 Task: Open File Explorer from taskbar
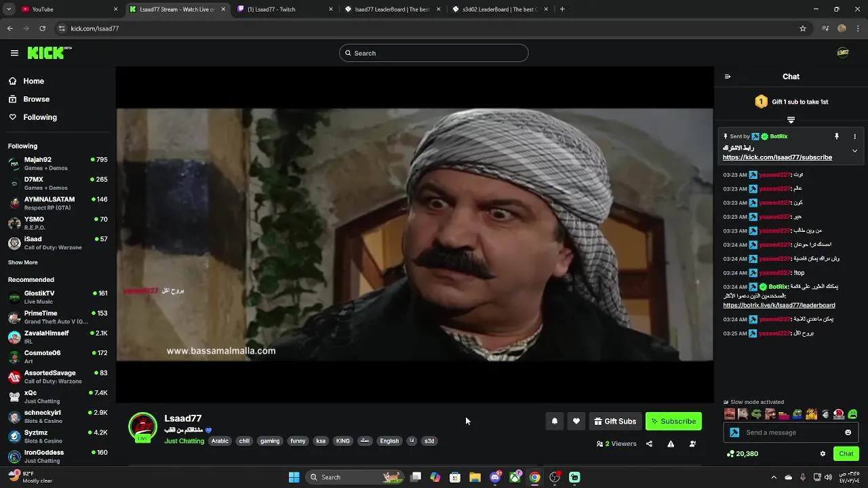point(475,477)
